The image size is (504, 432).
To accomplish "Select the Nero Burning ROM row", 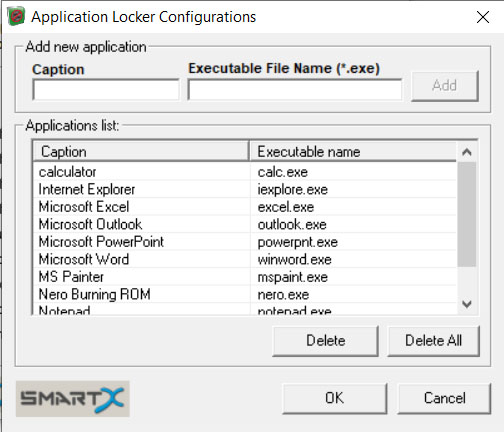I will (x=245, y=294).
